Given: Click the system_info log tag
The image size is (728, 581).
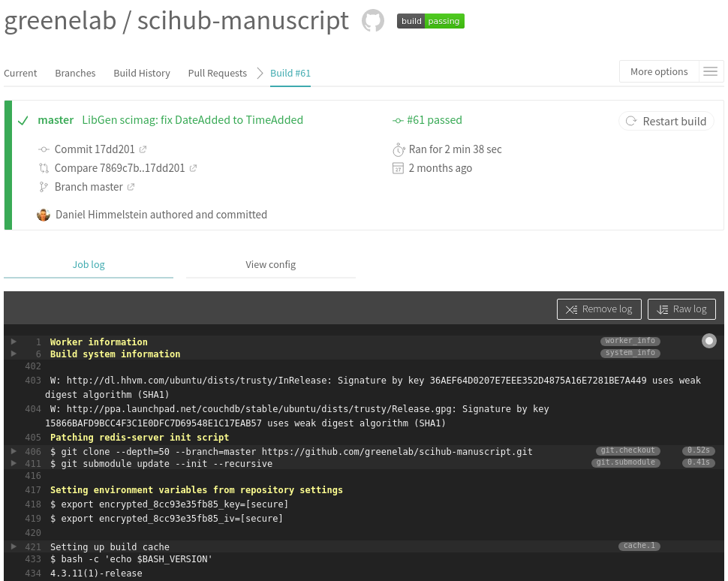Looking at the screenshot, I should click(630, 353).
